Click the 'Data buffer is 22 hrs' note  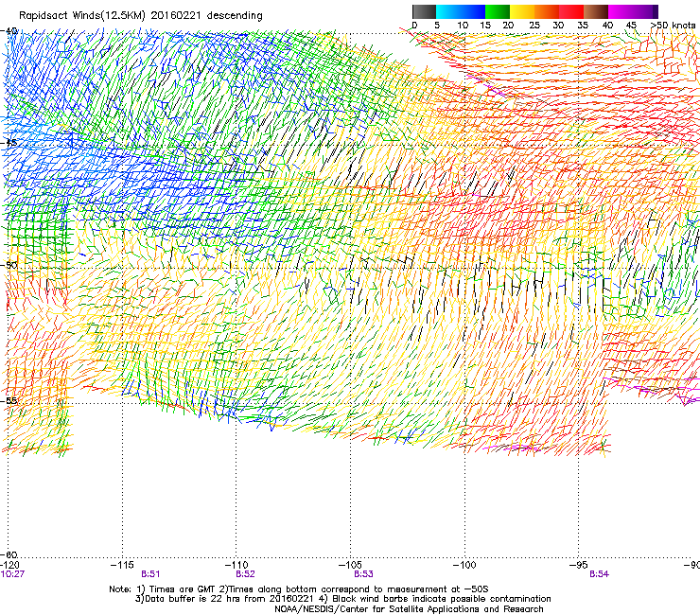226,599
